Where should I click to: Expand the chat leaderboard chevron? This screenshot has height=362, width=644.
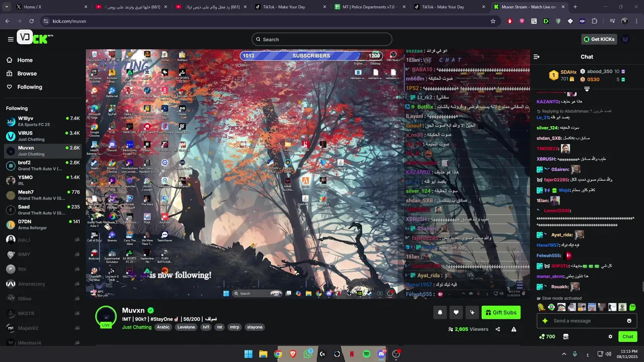pyautogui.click(x=587, y=89)
